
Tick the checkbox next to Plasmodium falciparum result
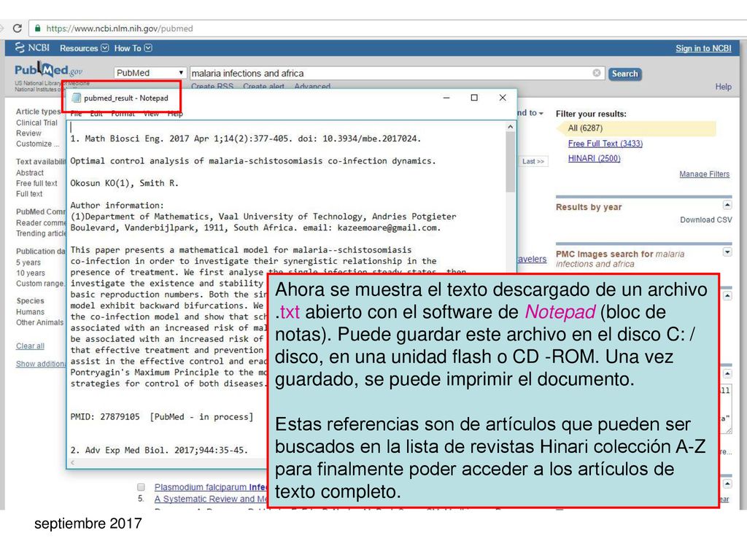(141, 486)
